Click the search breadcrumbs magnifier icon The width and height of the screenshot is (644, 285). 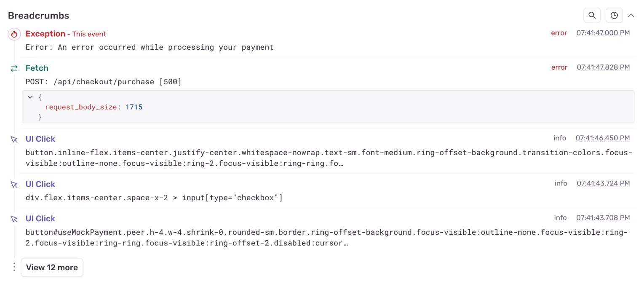tap(592, 16)
